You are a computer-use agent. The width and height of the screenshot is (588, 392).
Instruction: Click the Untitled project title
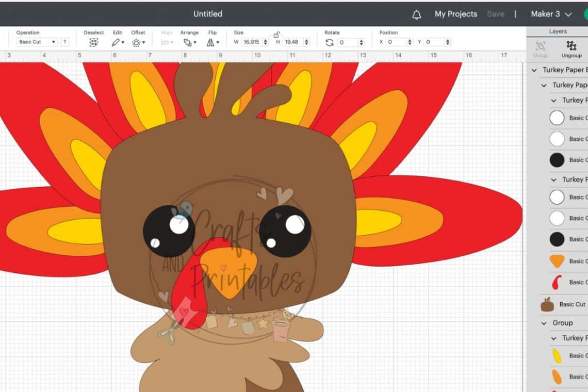click(208, 14)
